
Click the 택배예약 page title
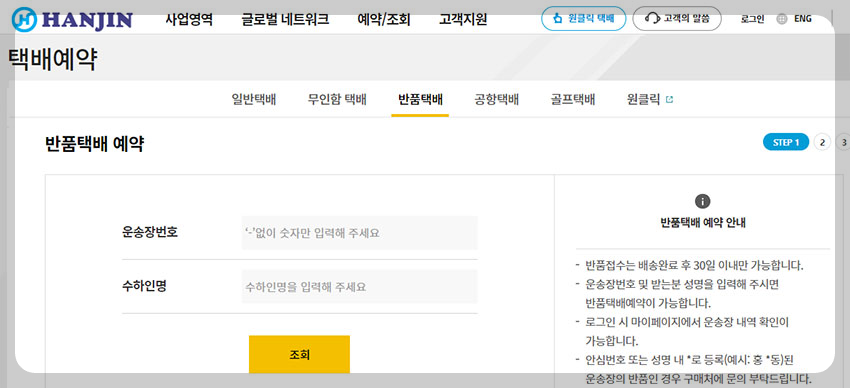pyautogui.click(x=53, y=60)
